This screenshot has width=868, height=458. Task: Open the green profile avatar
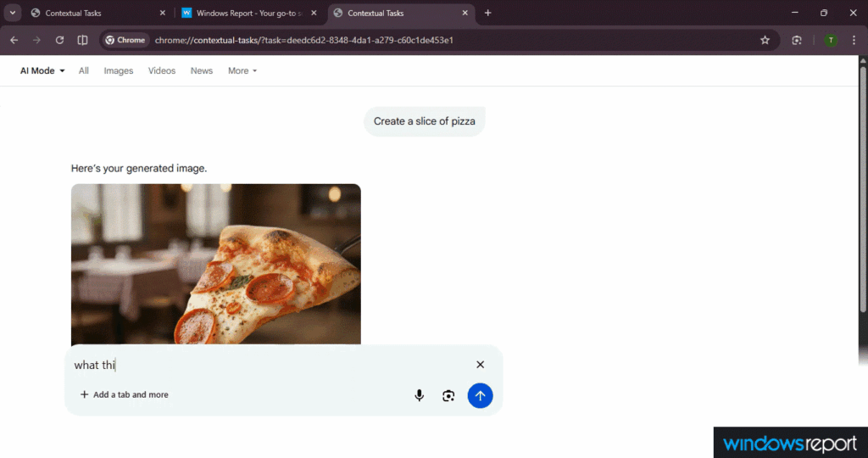tap(830, 40)
